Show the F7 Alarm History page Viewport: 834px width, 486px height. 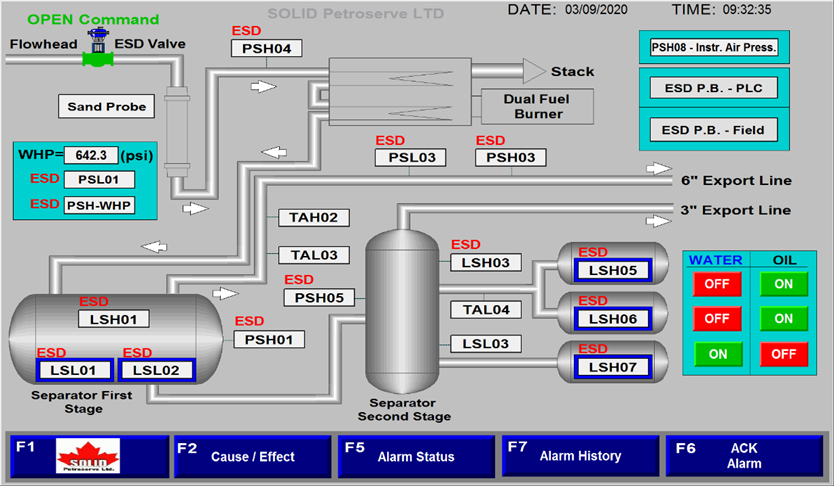click(x=580, y=456)
